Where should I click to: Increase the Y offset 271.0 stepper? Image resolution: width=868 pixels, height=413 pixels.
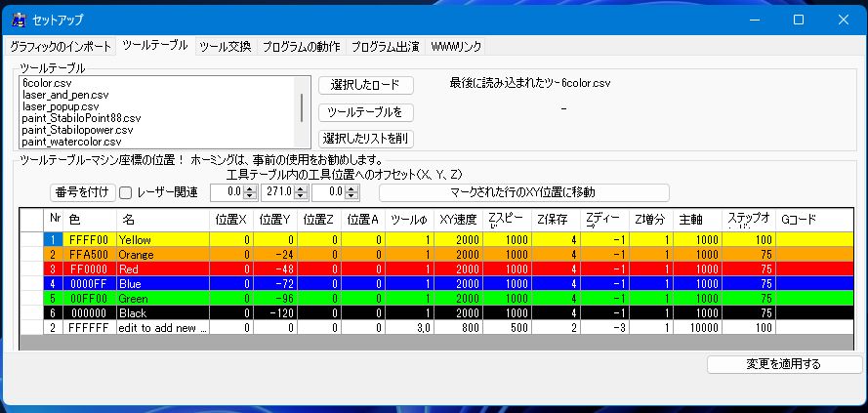coord(301,189)
